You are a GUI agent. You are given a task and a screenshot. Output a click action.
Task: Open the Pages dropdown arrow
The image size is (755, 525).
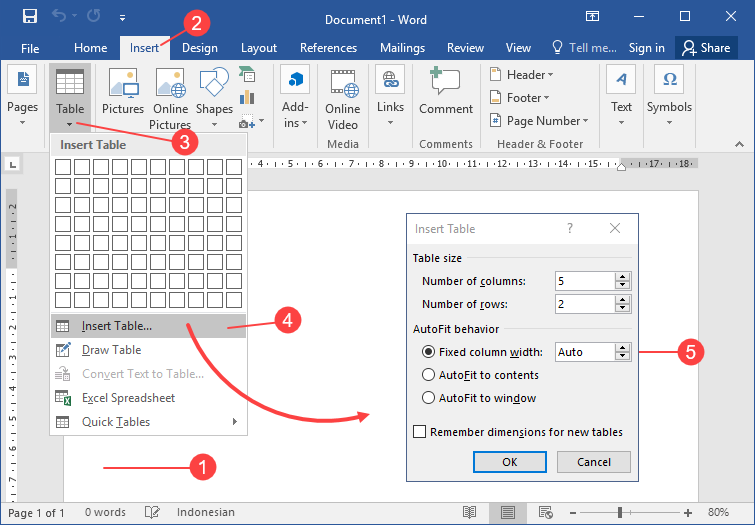pos(22,123)
